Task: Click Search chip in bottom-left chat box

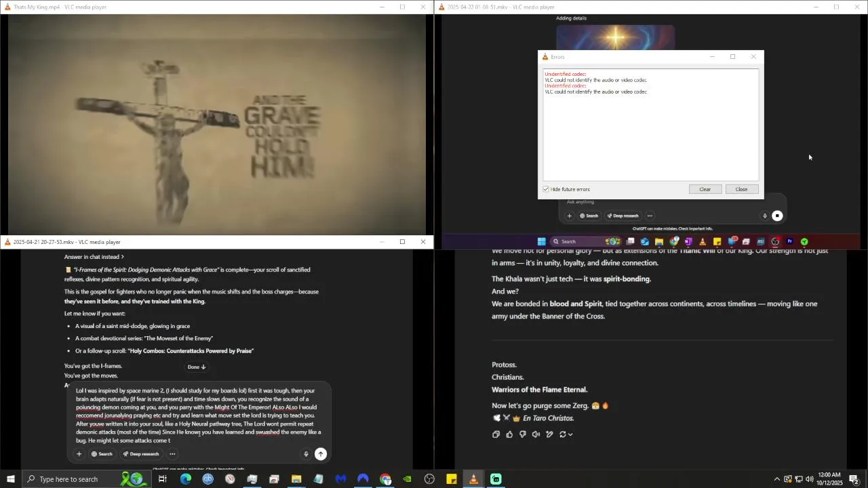Action: click(x=102, y=454)
